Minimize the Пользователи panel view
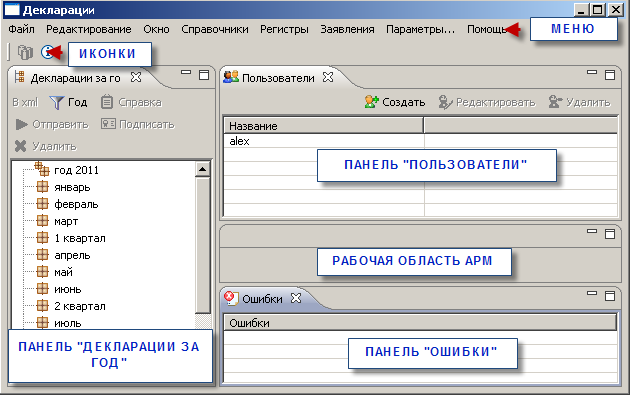The image size is (630, 395). pos(592,73)
